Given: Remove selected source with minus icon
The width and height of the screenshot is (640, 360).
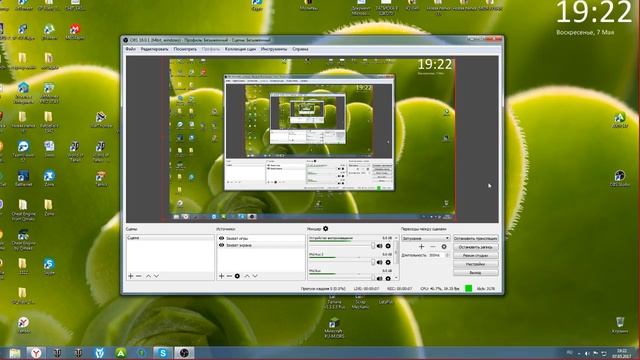Looking at the screenshot, I should coord(229,276).
